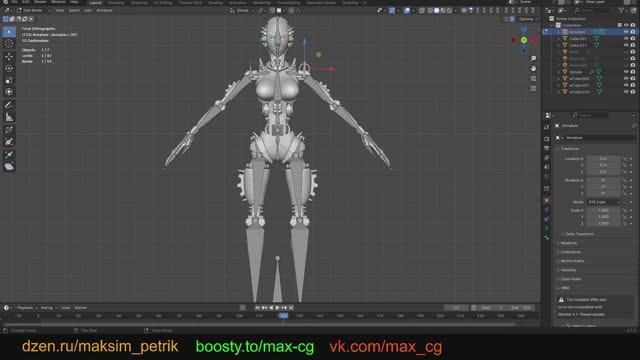Select the Annotate tool

pyautogui.click(x=9, y=105)
